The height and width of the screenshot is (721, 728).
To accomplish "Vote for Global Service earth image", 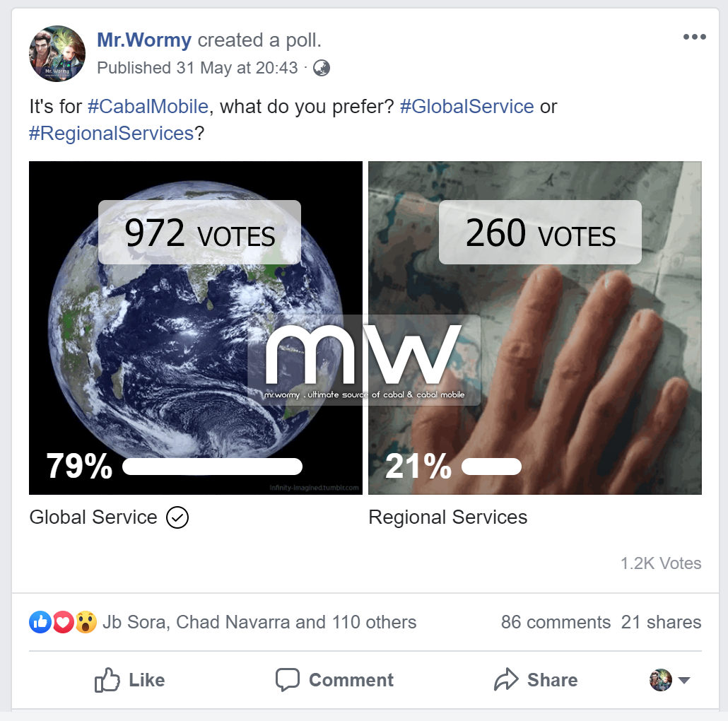I will (195, 327).
